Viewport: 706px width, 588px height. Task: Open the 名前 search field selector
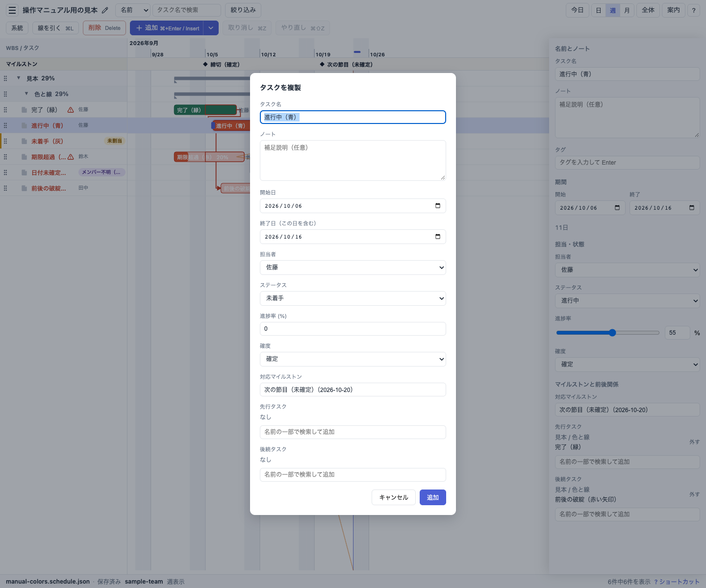pyautogui.click(x=133, y=10)
